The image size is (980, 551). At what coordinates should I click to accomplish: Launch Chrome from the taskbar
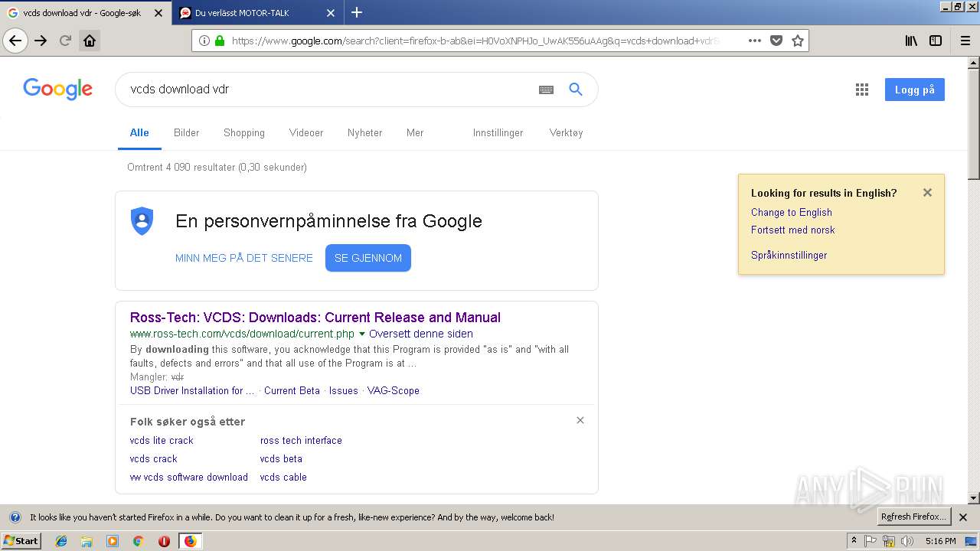tap(138, 541)
